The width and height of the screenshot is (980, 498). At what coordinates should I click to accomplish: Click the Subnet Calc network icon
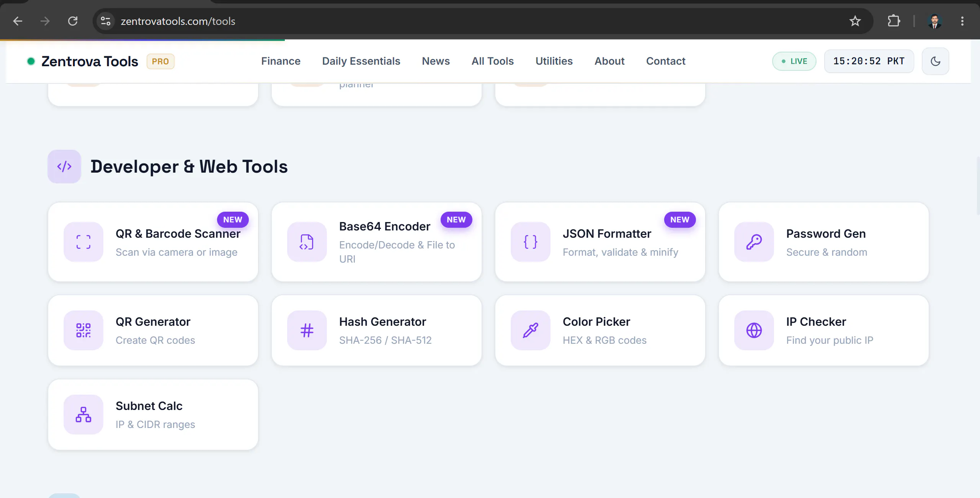pyautogui.click(x=83, y=415)
